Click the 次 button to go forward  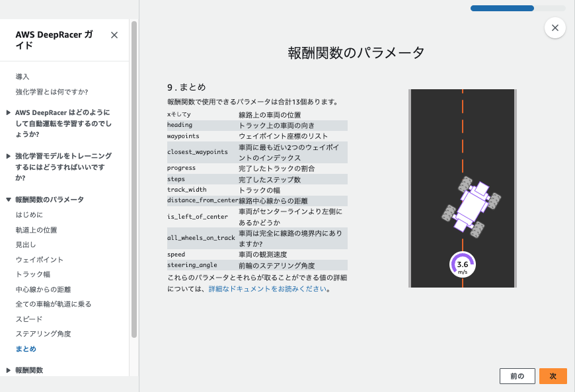[553, 375]
